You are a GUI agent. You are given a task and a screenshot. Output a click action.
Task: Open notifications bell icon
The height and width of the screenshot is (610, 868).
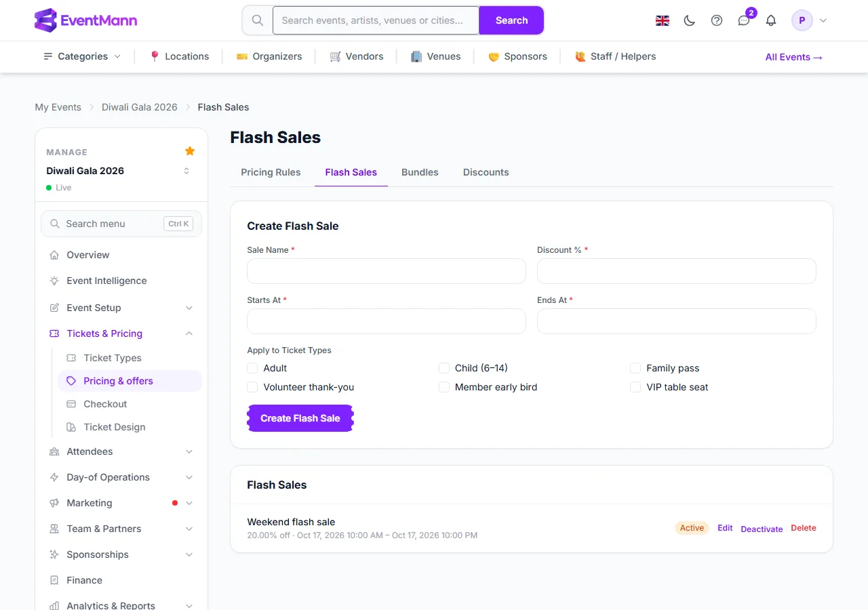[771, 20]
